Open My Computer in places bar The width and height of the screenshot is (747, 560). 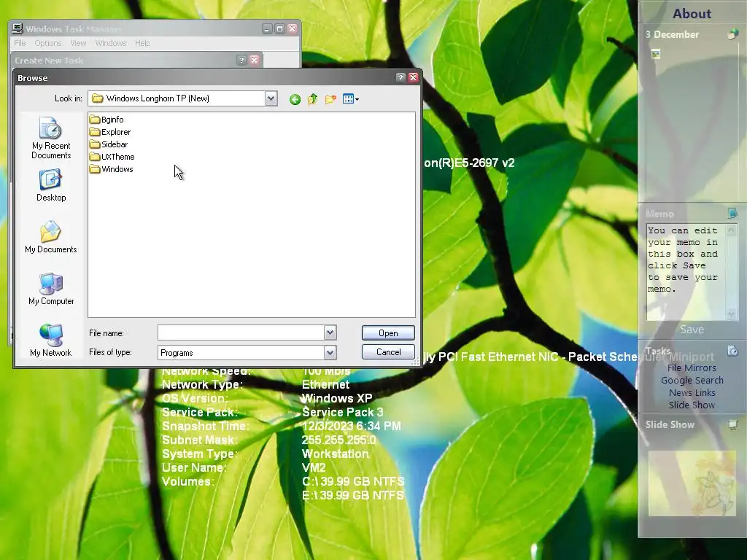tap(51, 289)
